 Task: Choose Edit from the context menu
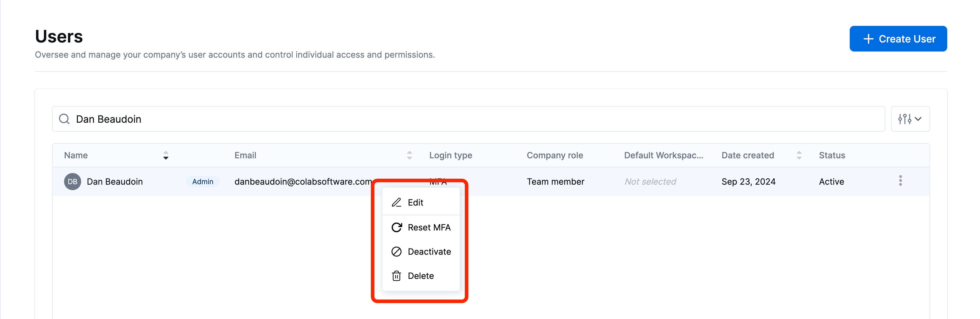[421, 202]
